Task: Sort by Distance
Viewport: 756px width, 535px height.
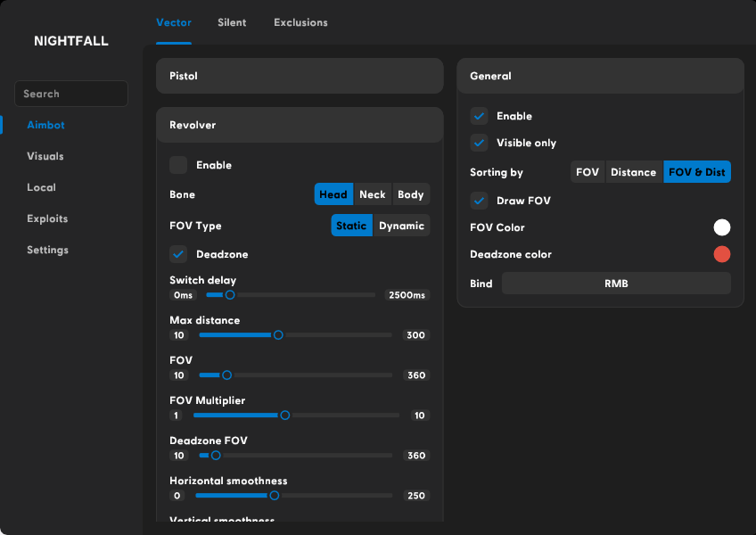Action: coord(633,172)
